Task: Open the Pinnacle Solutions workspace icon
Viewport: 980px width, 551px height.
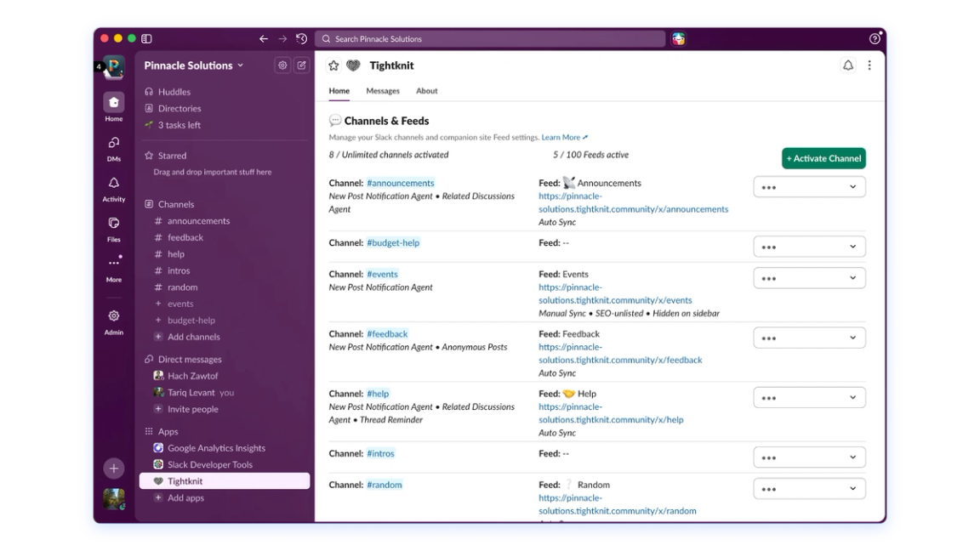Action: (x=114, y=66)
